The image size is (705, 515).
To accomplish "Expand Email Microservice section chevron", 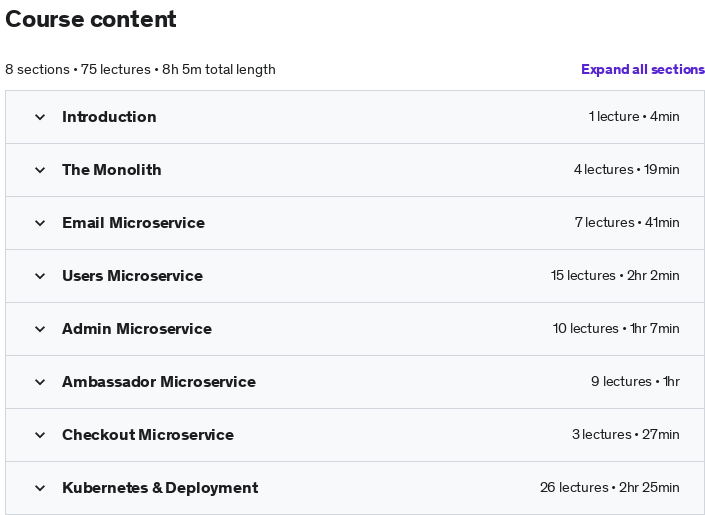I will coord(40,223).
